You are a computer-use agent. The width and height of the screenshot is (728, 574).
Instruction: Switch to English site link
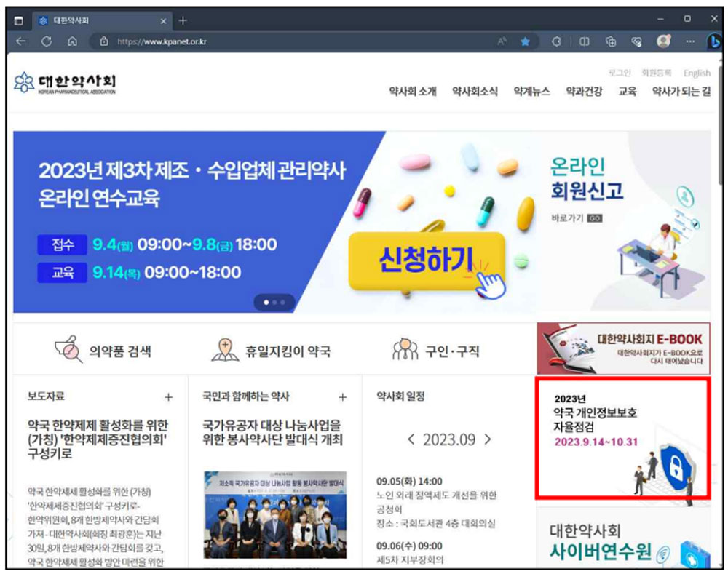click(x=697, y=73)
